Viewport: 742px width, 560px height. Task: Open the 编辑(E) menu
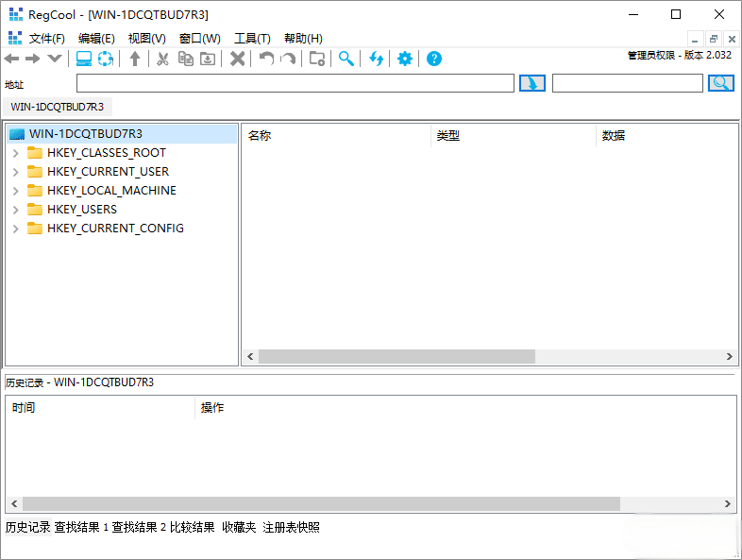(96, 39)
